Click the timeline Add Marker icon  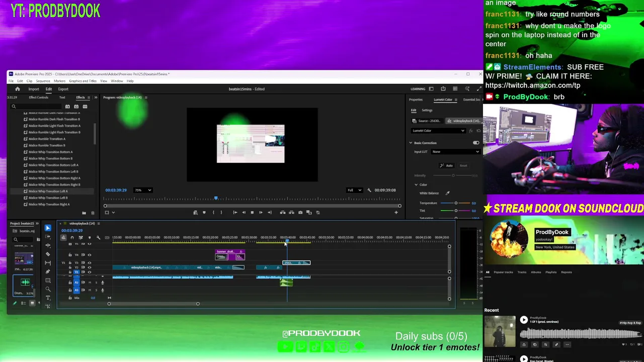point(90,238)
